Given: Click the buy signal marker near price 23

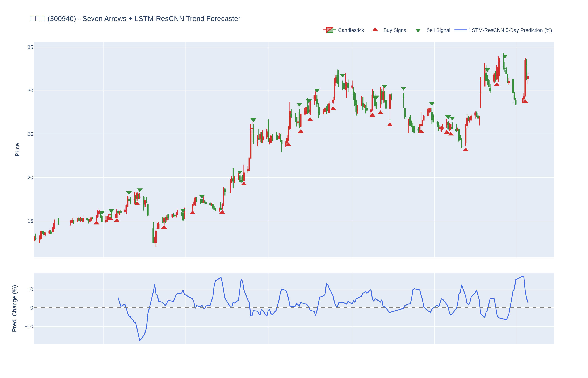Looking at the screenshot, I should point(466,150).
